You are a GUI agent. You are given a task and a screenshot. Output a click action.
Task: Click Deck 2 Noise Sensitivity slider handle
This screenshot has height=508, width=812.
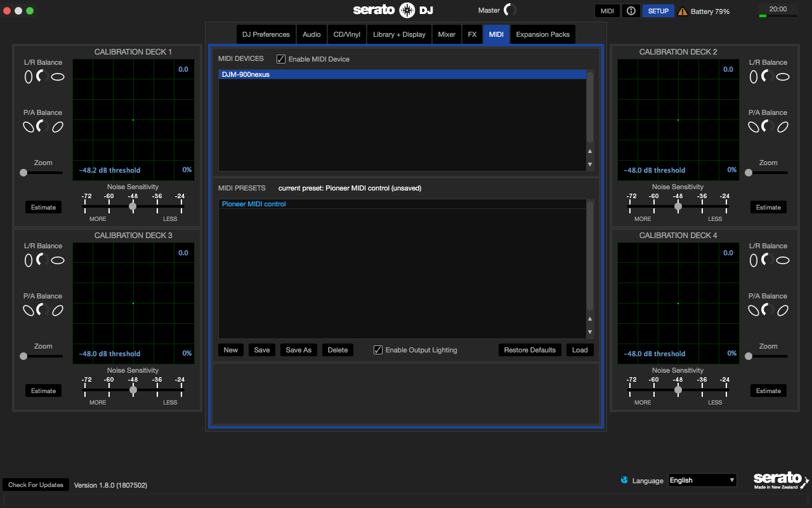(678, 206)
